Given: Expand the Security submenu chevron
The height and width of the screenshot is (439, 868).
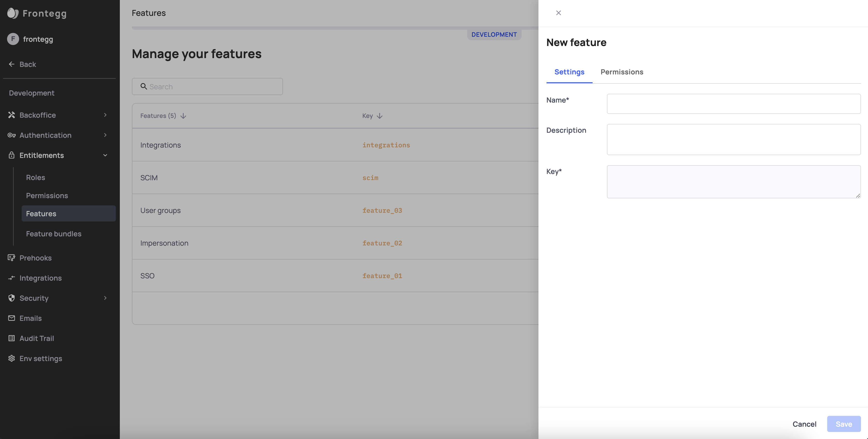Looking at the screenshot, I should pos(105,298).
